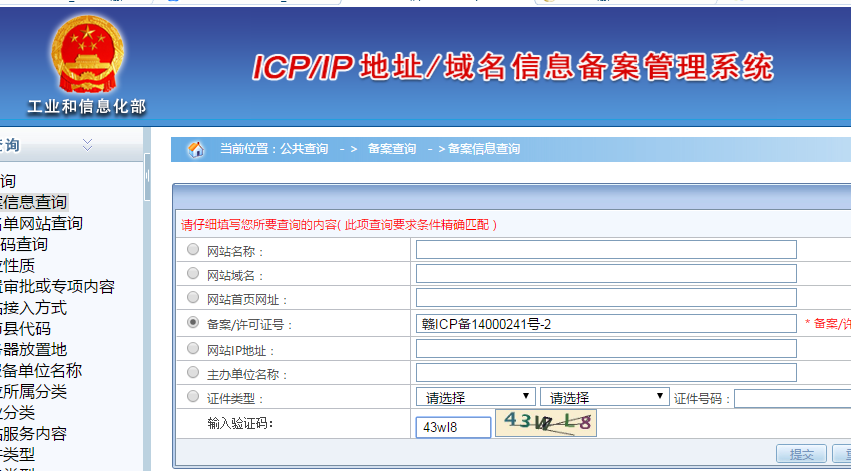Select the 证件类型 radio button
The width and height of the screenshot is (851, 471).
pyautogui.click(x=193, y=397)
